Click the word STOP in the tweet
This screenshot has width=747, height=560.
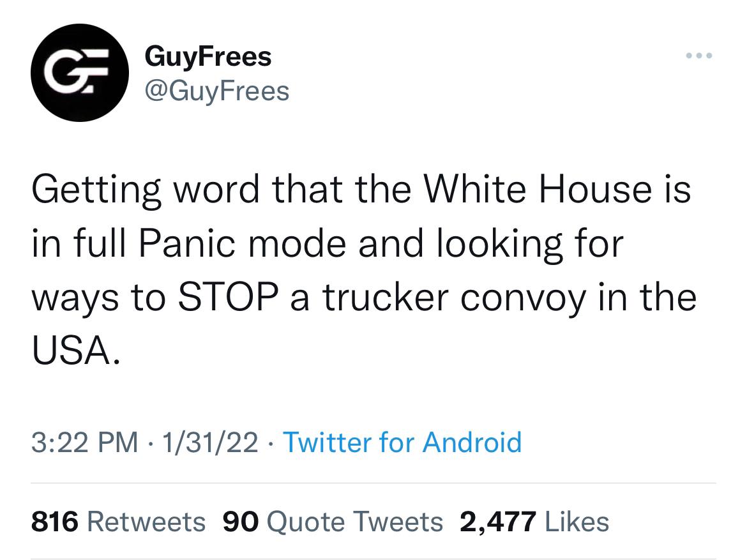pyautogui.click(x=228, y=297)
